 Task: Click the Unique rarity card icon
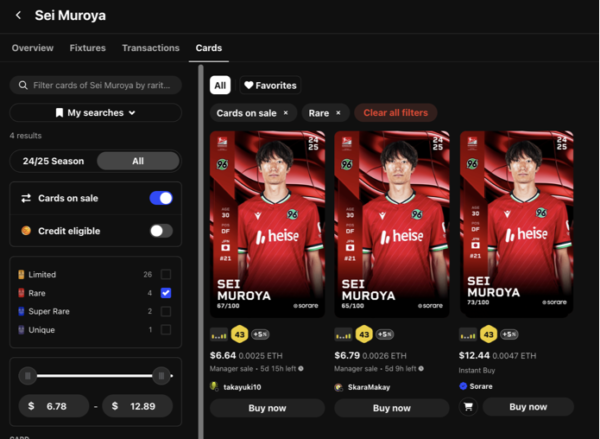tap(21, 330)
